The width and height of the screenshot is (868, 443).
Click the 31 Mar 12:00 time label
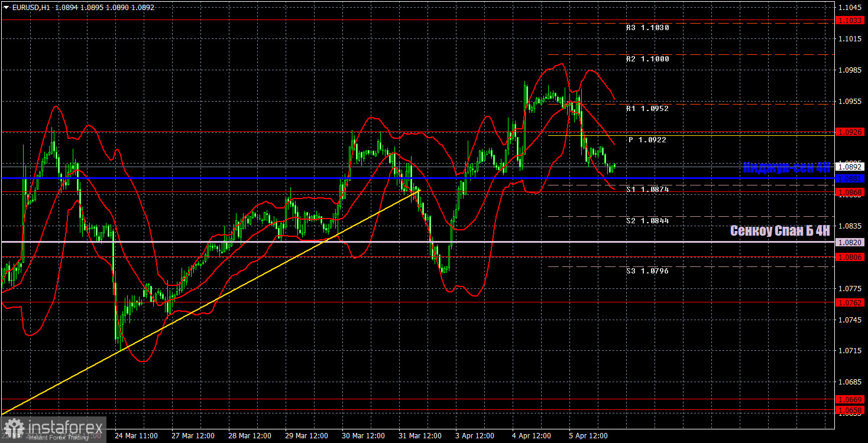(420, 436)
